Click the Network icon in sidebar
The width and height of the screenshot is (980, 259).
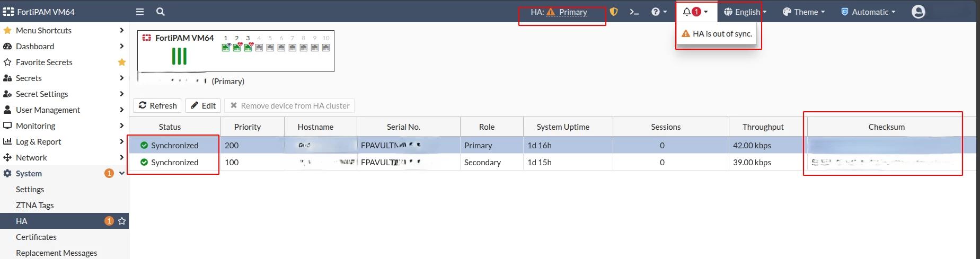click(x=7, y=157)
